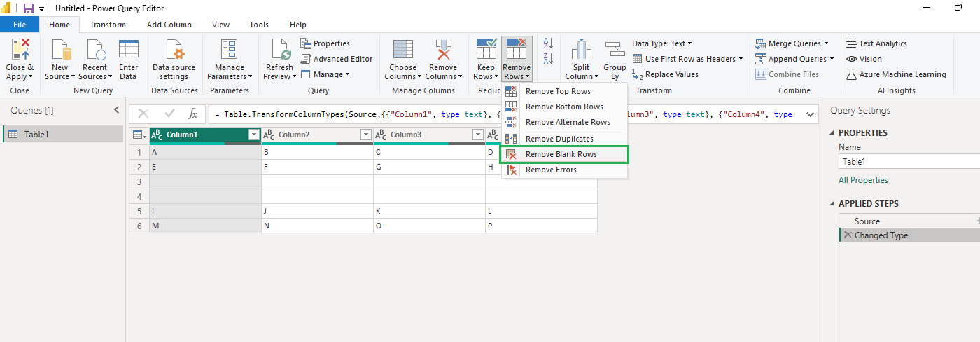Click the Manage Parameters icon
The height and width of the screenshot is (342, 980).
pyautogui.click(x=230, y=50)
